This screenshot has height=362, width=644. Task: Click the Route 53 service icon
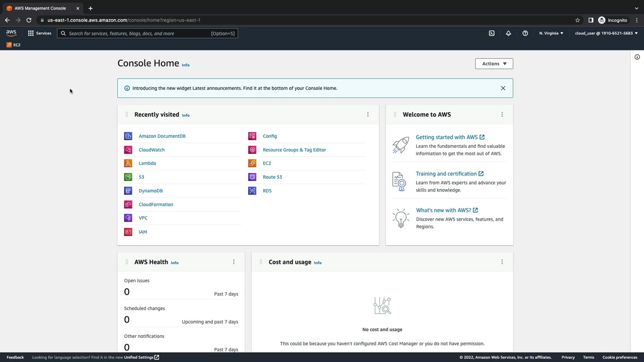252,177
